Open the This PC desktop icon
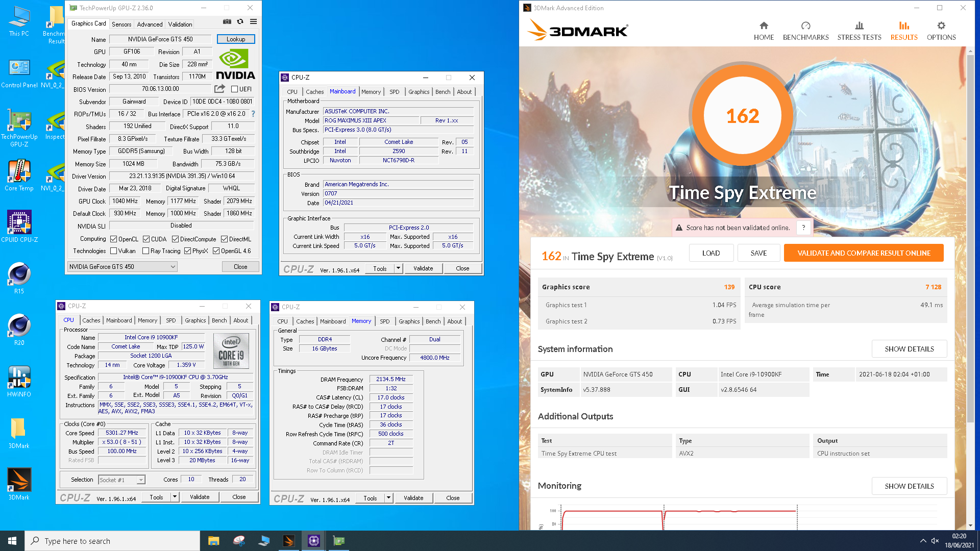Viewport: 980px width, 551px height. [x=19, y=21]
